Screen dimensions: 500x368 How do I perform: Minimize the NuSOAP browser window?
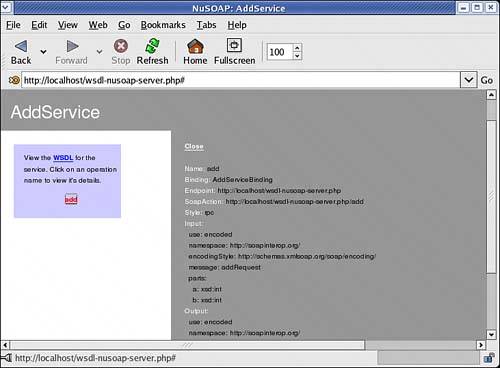pos(463,7)
